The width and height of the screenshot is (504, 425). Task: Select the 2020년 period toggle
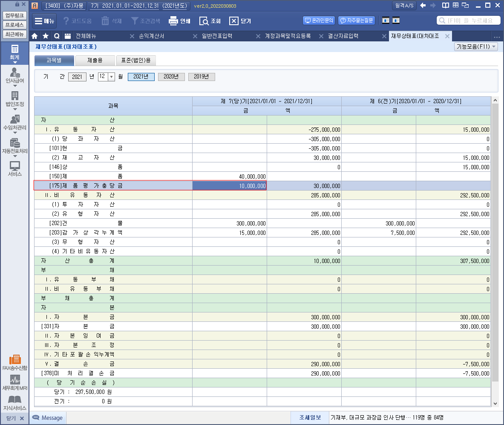pyautogui.click(x=171, y=77)
